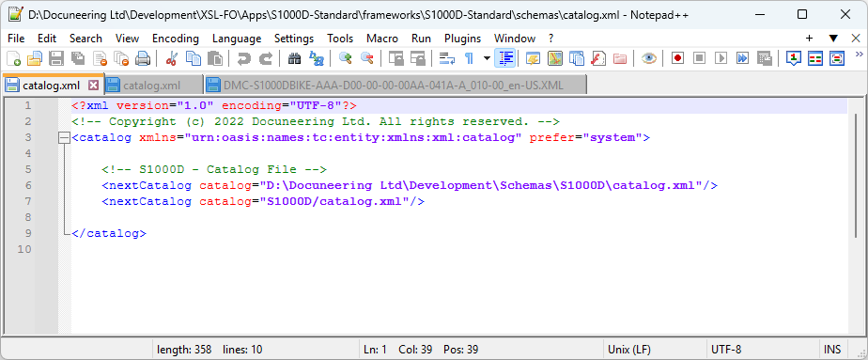Open the Macro menu
The image size is (868, 360).
pyautogui.click(x=382, y=39)
